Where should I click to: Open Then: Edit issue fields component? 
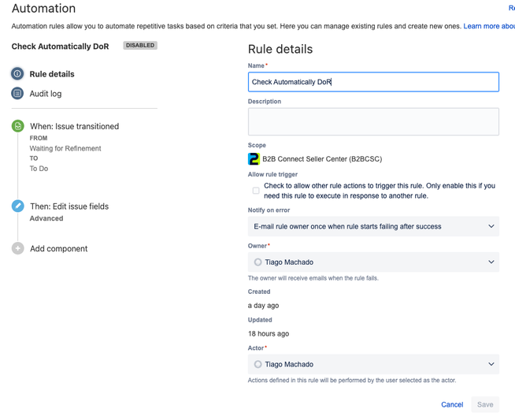coord(69,206)
